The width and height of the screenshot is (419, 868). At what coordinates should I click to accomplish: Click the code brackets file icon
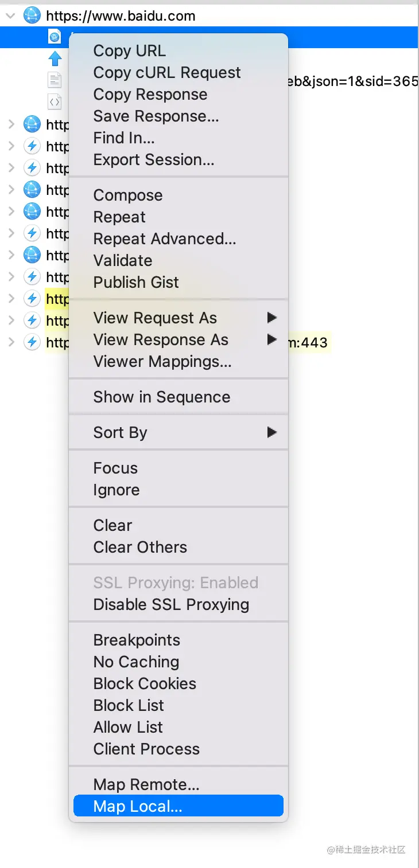pyautogui.click(x=55, y=102)
